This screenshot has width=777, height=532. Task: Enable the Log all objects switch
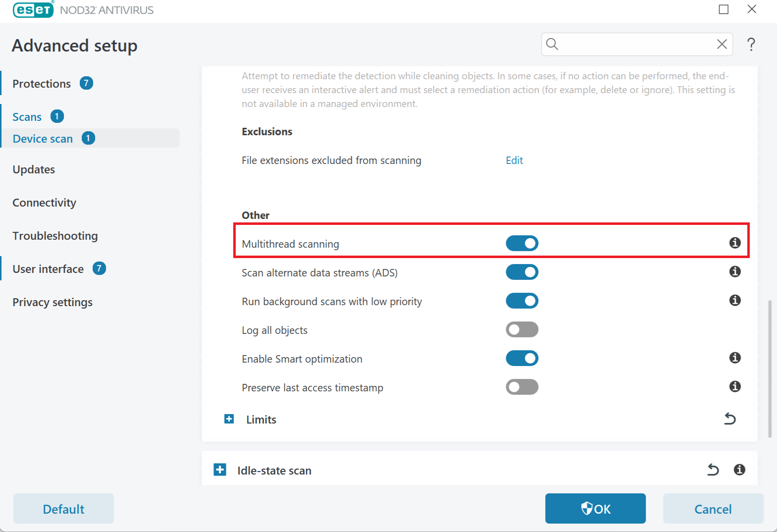pyautogui.click(x=522, y=329)
